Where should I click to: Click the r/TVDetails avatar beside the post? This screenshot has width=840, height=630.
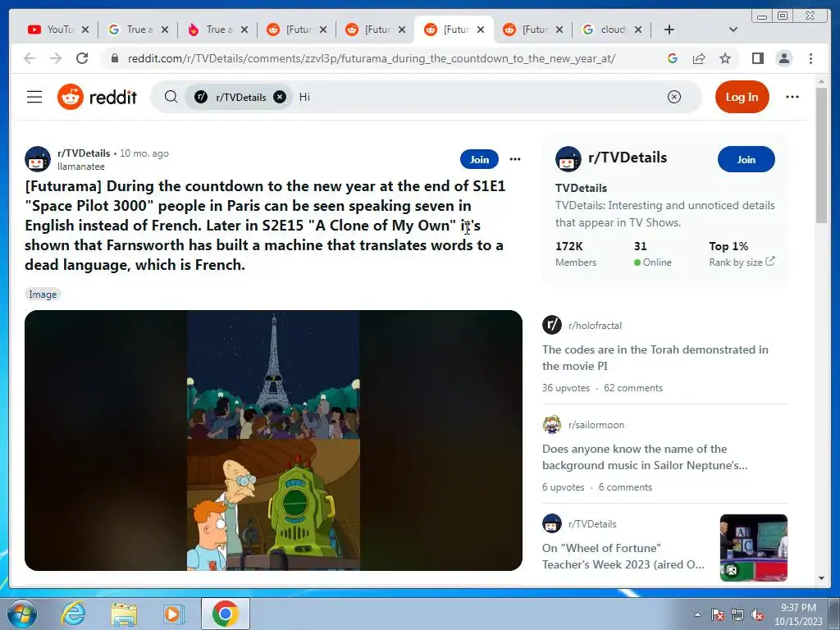point(38,159)
